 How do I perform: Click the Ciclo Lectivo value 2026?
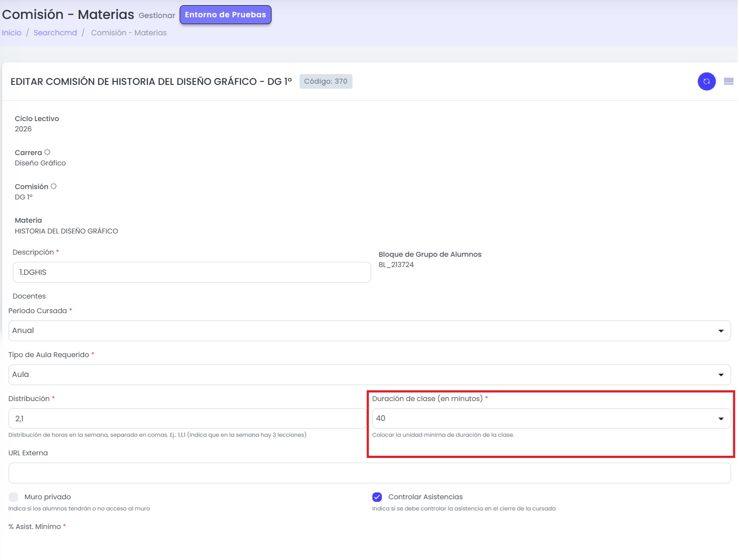tap(23, 129)
